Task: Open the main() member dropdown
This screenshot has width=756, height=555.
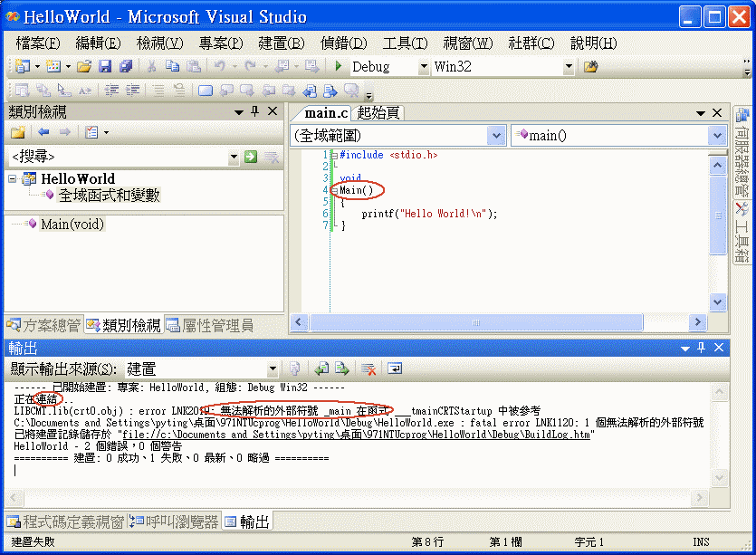Action: [x=717, y=136]
